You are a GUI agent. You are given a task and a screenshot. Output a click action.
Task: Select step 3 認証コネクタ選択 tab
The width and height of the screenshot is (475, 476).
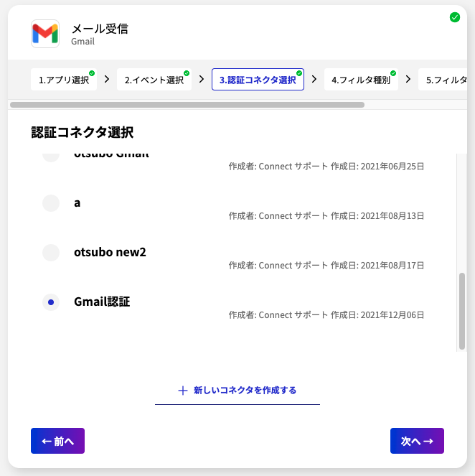pos(258,80)
